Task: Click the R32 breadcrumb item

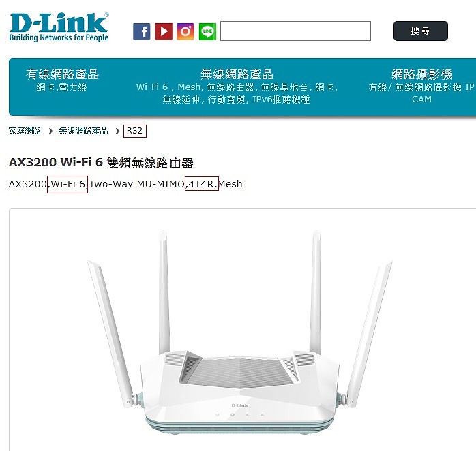Action: point(135,131)
